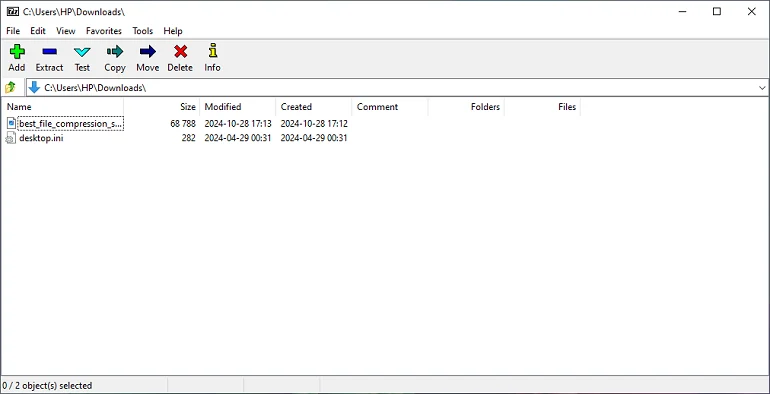The height and width of the screenshot is (394, 770).
Task: Click the Copy arrow icon
Action: (115, 52)
